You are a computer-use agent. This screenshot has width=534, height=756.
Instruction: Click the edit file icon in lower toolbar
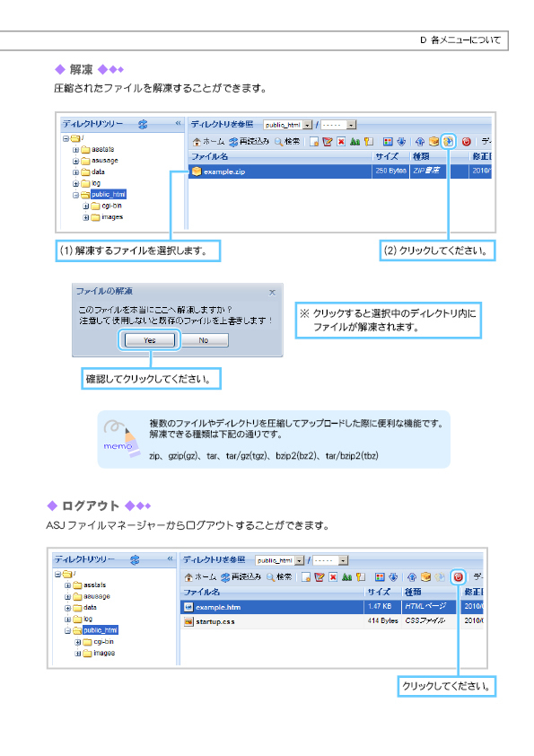click(x=319, y=576)
